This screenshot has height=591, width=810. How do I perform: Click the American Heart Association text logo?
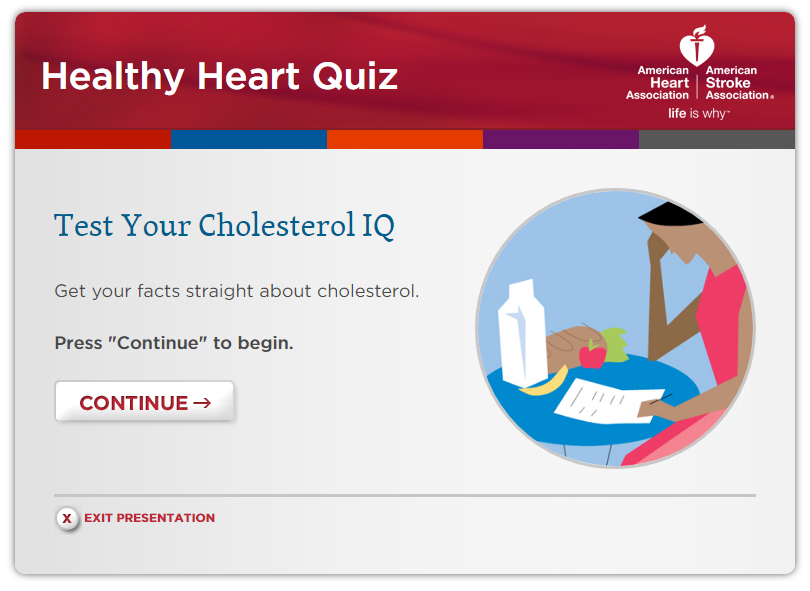click(658, 83)
